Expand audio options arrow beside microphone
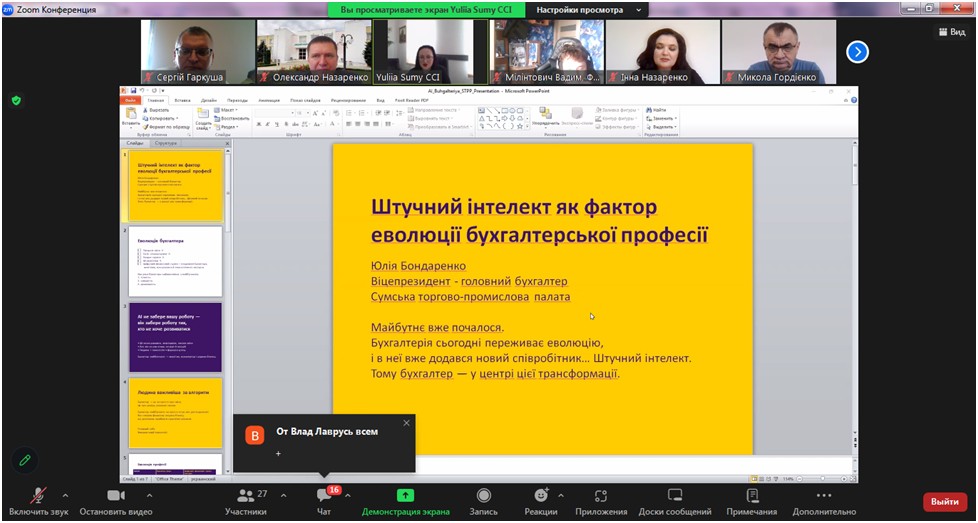Viewport: 978px width, 523px height. 66,495
